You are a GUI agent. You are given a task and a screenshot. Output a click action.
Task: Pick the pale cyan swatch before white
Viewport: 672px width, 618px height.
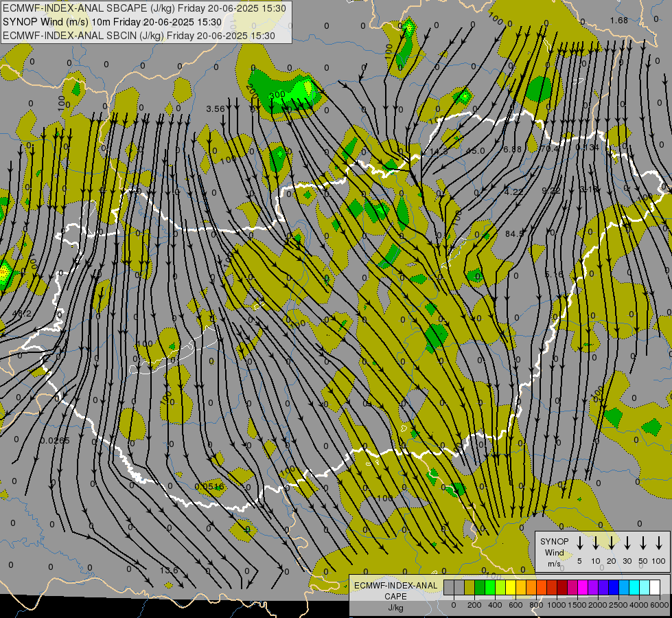(x=645, y=587)
